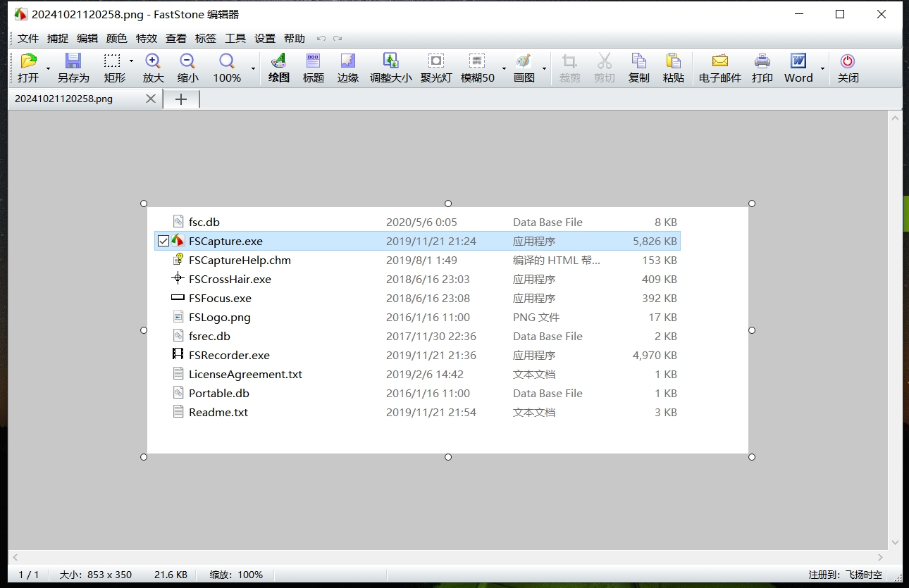Click the top-center selection handle of image
Screen dimensions: 909x588
[x=448, y=204]
